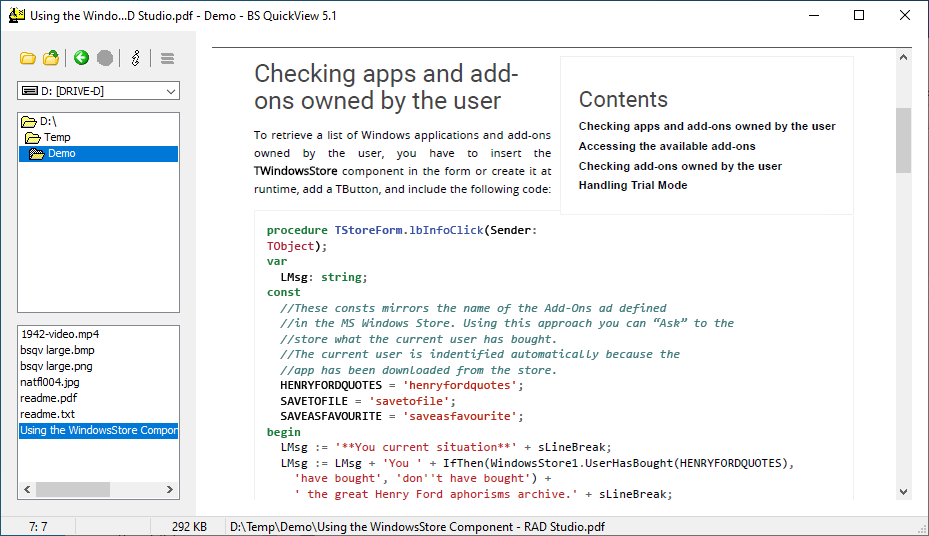The width and height of the screenshot is (929, 536).
Task: Click the folder with green arrow icon
Action: [52, 57]
